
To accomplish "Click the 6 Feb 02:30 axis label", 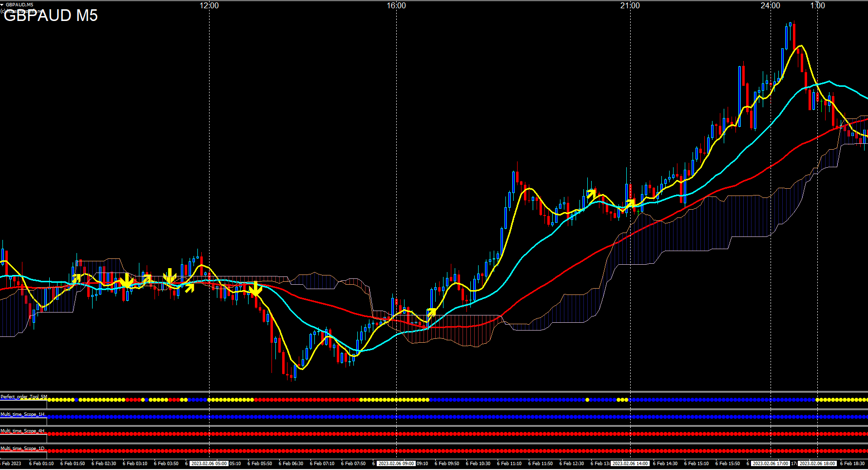I will pyautogui.click(x=104, y=464).
